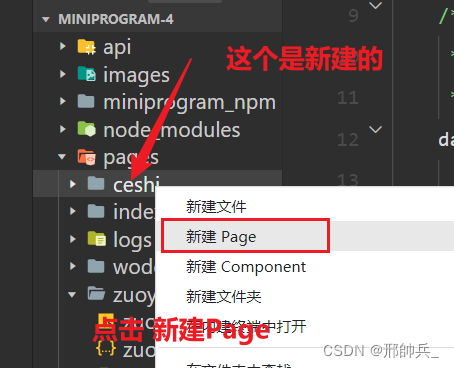
Task: Expand the wod folder arrow
Action: tap(73, 266)
